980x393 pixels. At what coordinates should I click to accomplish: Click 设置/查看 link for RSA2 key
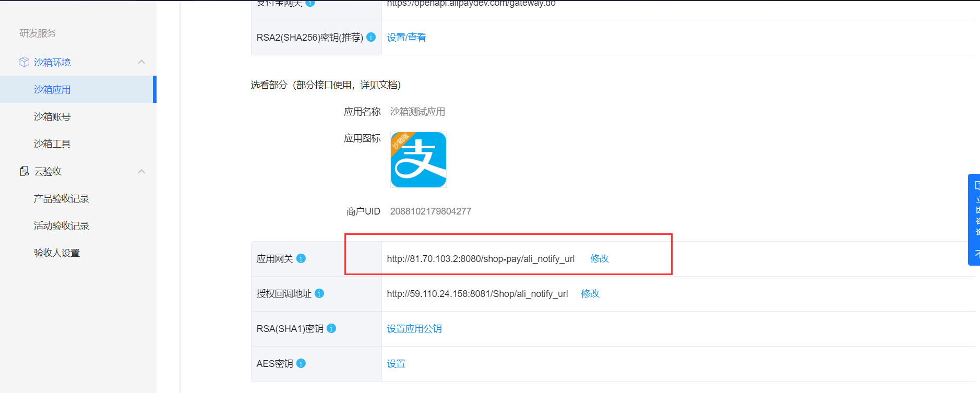tap(407, 38)
